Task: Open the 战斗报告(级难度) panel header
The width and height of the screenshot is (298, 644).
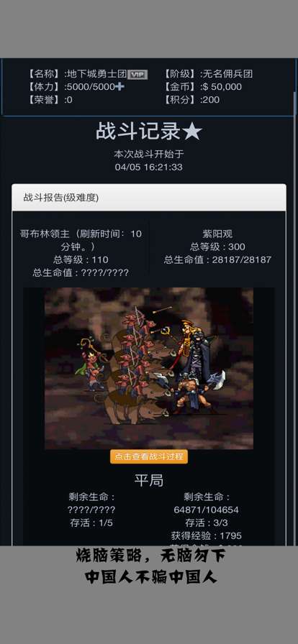Action: point(149,198)
